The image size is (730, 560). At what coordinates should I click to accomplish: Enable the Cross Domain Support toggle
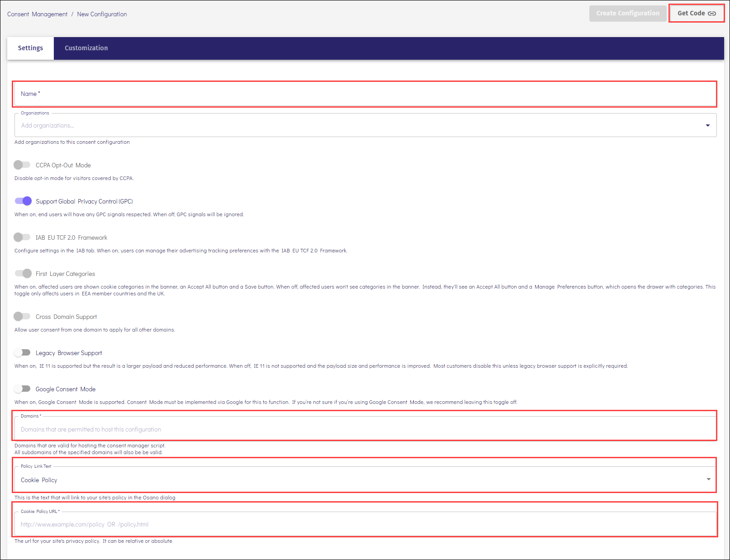pos(22,316)
